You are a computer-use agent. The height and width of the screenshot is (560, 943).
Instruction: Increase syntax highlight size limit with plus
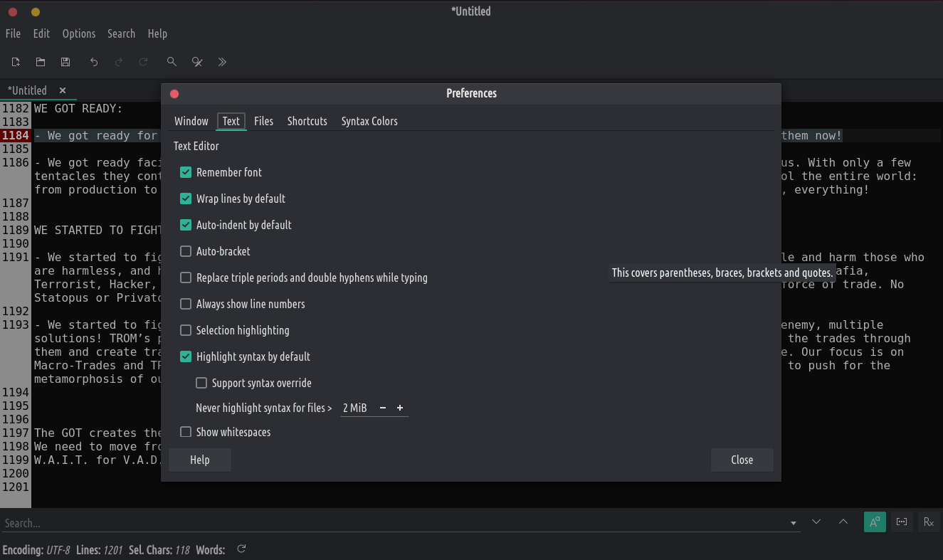[400, 408]
